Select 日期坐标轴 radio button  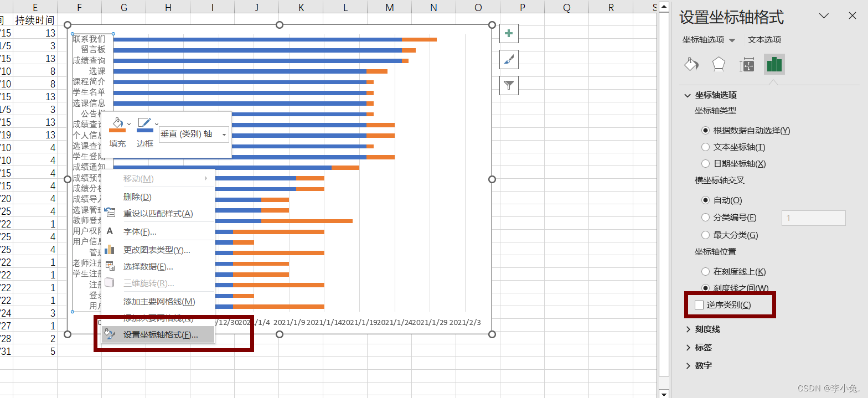point(705,164)
